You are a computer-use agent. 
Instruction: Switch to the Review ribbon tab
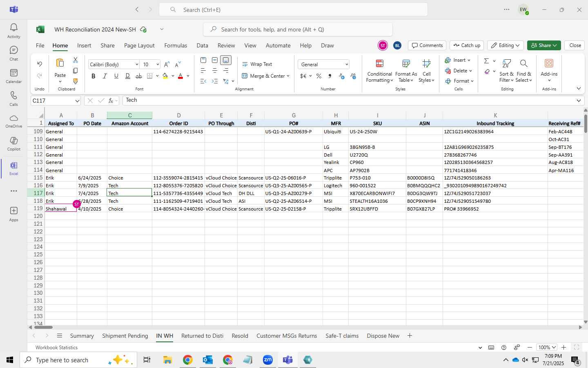[226, 45]
